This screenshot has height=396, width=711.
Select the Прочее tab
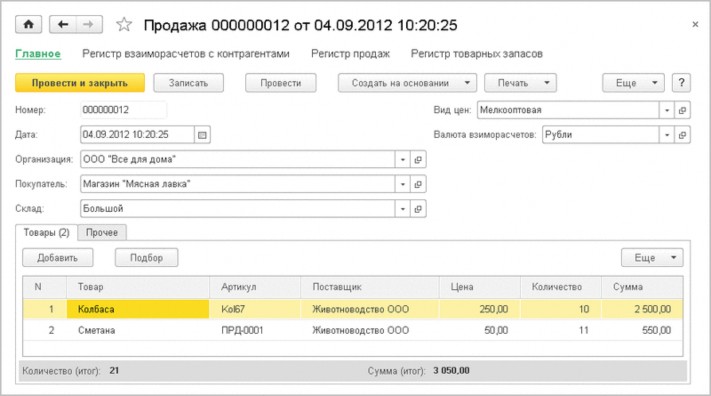[x=102, y=232]
